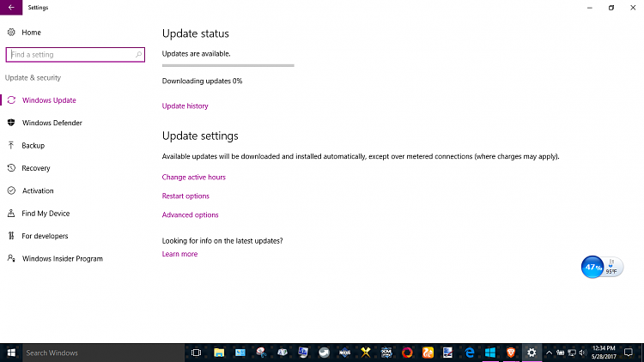
Task: Open Windows Insider Program page
Action: 63,258
